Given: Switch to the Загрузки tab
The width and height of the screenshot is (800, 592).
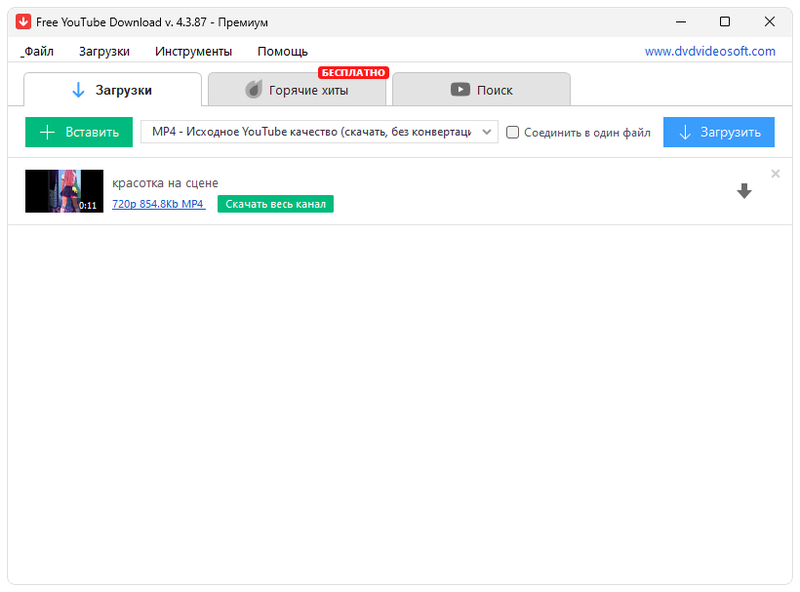Looking at the screenshot, I should pos(113,90).
